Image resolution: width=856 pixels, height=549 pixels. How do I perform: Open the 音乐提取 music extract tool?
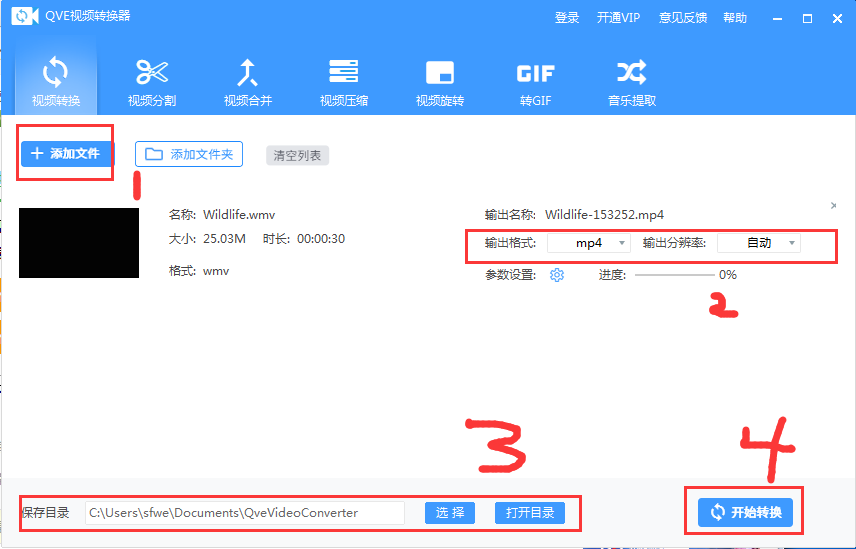[x=632, y=81]
